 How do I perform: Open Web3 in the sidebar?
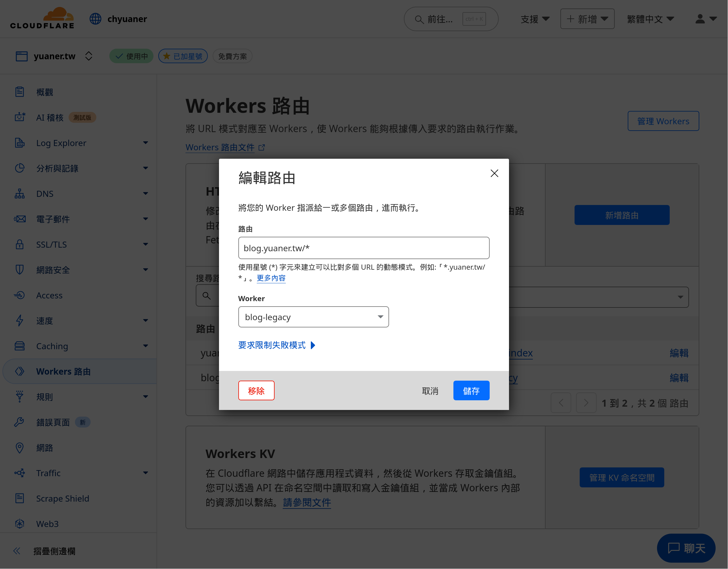tap(47, 524)
